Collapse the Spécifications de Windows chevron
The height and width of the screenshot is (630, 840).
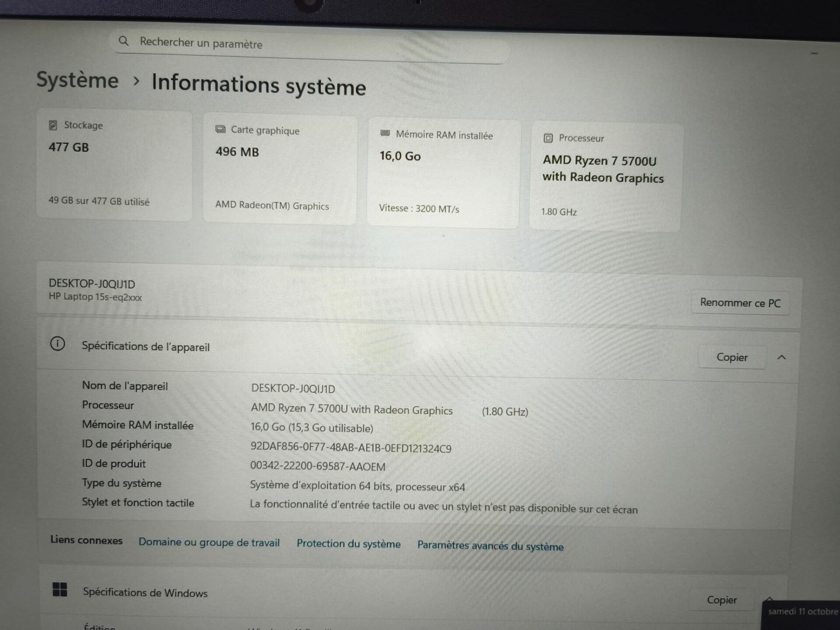point(769,598)
